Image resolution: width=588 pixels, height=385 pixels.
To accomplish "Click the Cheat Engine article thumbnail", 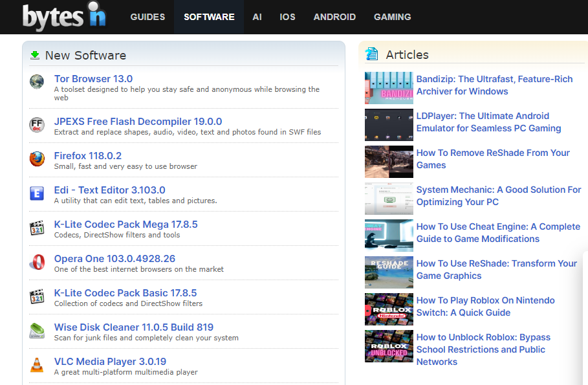I will (389, 236).
